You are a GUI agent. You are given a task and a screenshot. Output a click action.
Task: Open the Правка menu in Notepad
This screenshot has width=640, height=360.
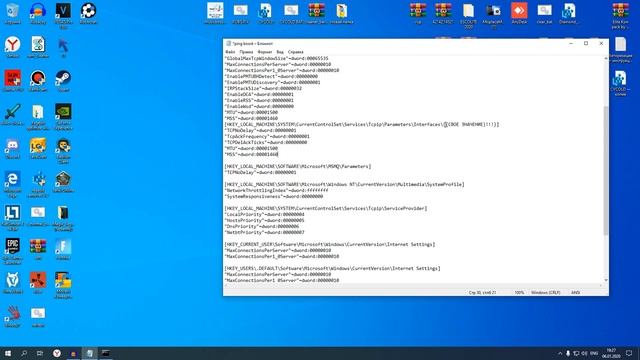[x=246, y=52]
